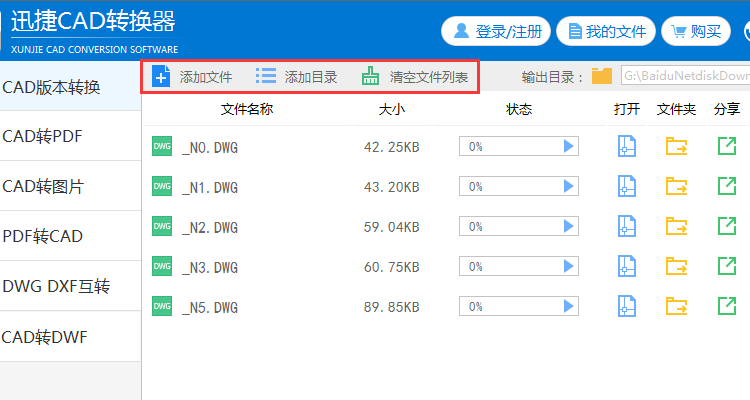Open the containing folder for _N2.DWG

point(676,226)
